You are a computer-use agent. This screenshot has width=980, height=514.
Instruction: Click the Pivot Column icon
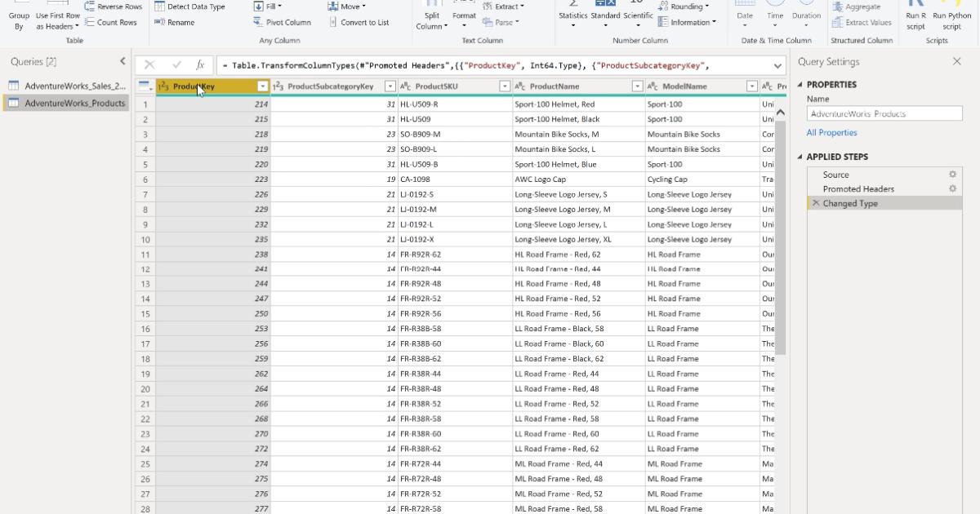click(x=260, y=22)
